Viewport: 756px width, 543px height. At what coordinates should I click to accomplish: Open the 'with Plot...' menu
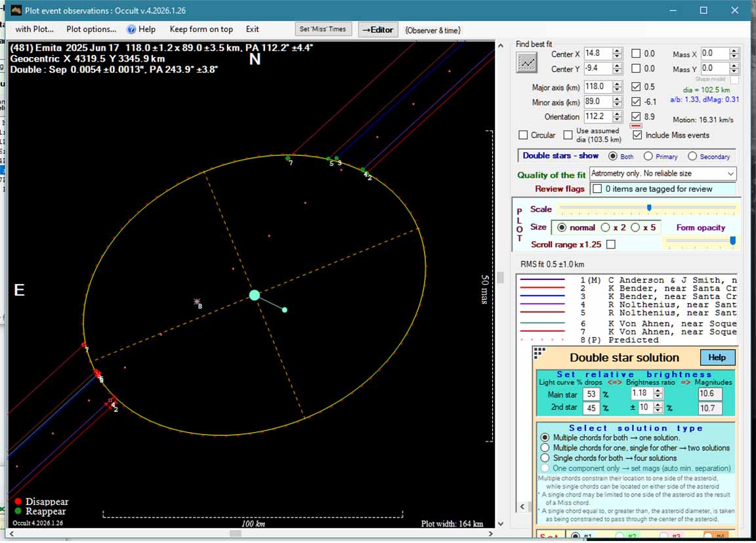[x=34, y=30]
